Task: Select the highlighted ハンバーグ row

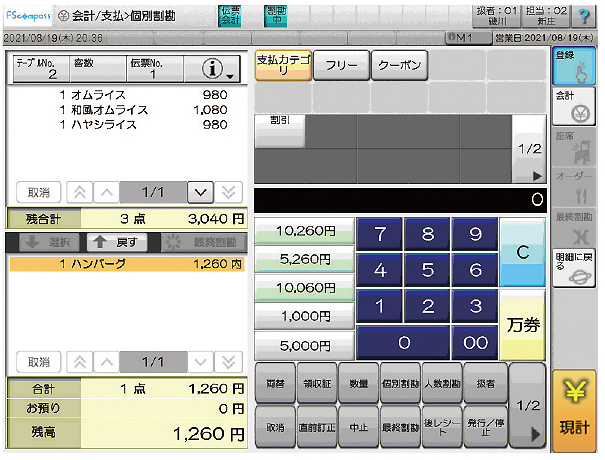Action: (x=127, y=264)
